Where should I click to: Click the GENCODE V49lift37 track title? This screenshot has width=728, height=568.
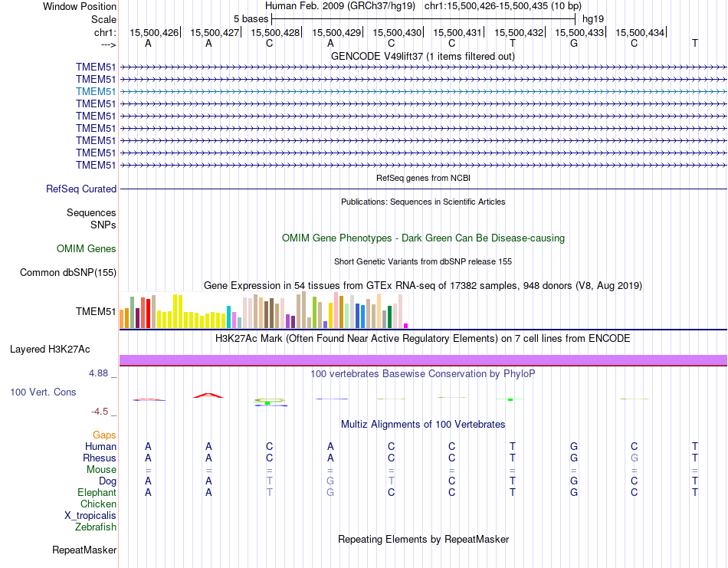(423, 56)
